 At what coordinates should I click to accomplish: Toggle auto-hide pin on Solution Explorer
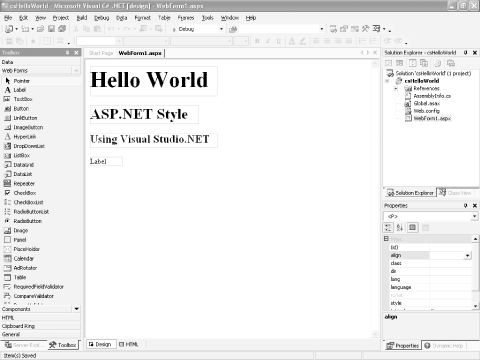pyautogui.click(x=466, y=53)
